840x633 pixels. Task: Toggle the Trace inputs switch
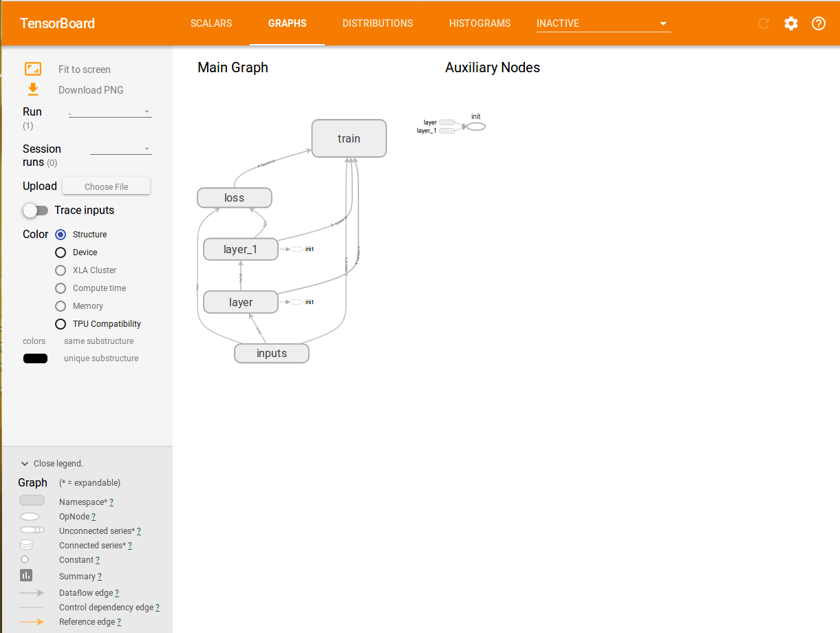pos(36,210)
